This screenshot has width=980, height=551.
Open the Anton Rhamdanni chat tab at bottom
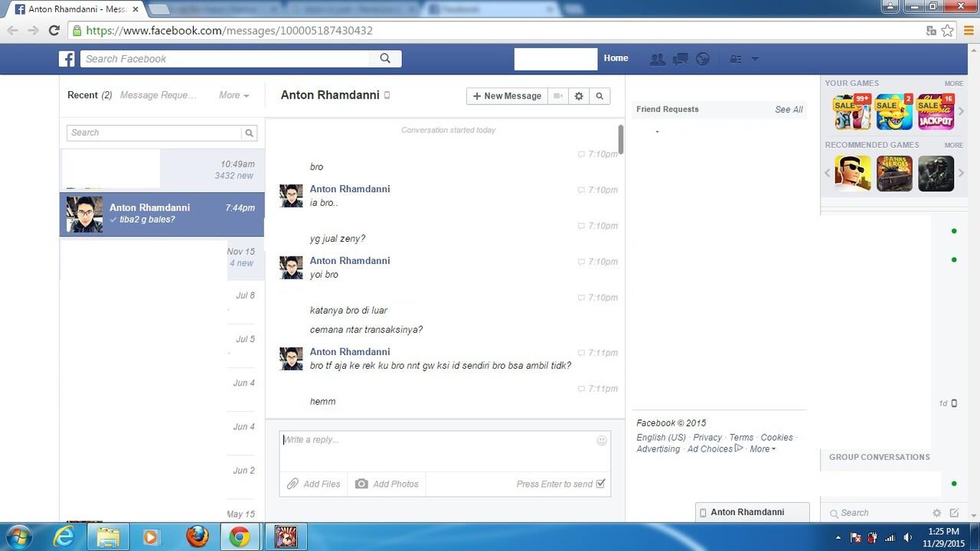click(752, 512)
